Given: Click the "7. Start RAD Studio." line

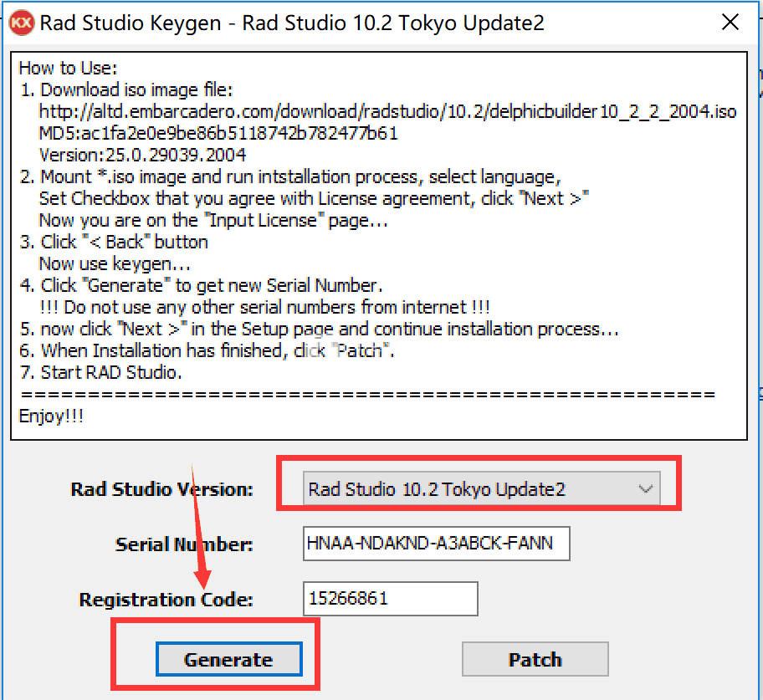Looking at the screenshot, I should (101, 373).
